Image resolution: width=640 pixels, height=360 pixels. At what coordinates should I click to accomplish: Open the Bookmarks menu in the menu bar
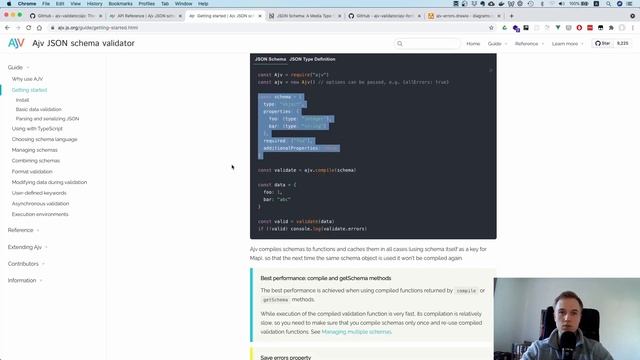pos(120,4)
